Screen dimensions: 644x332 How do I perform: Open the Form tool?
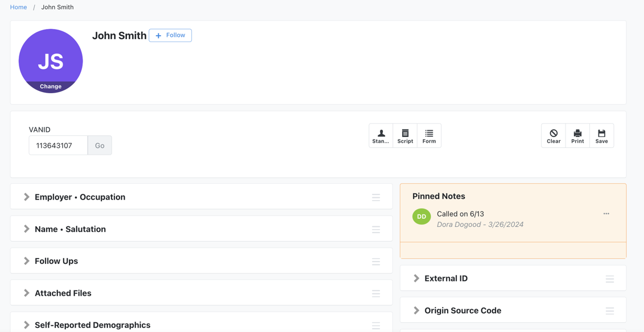tap(429, 135)
